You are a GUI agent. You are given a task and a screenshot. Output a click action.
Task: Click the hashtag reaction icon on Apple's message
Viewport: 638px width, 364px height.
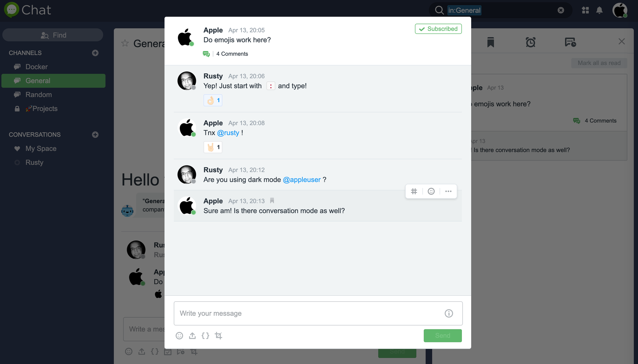point(414,191)
